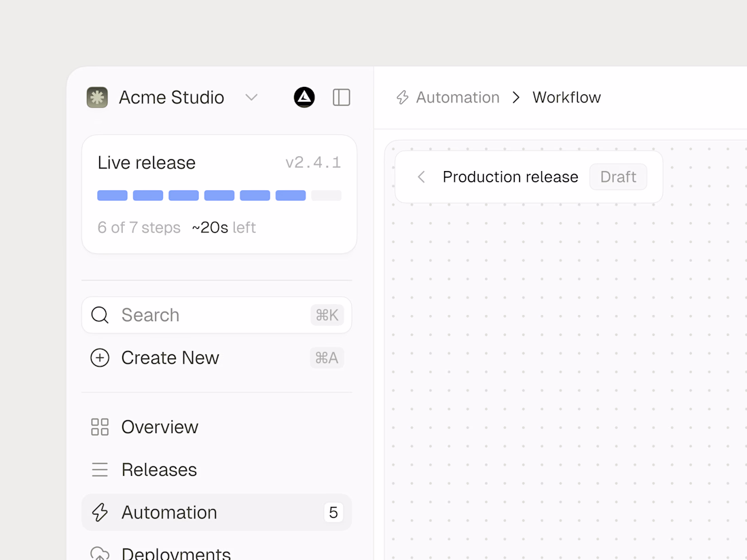The width and height of the screenshot is (747, 560).
Task: Click the v2.4.1 version label
Action: click(313, 163)
